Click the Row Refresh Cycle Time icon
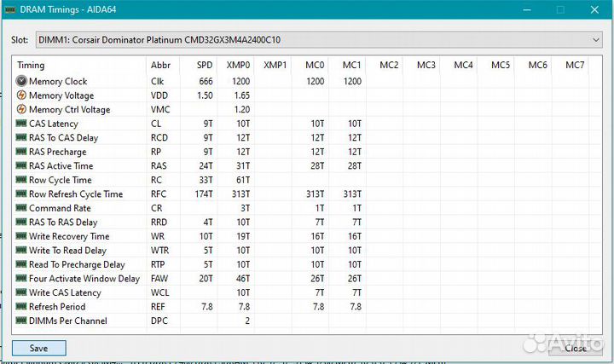Screen dimensions: 614x364 [x=21, y=194]
